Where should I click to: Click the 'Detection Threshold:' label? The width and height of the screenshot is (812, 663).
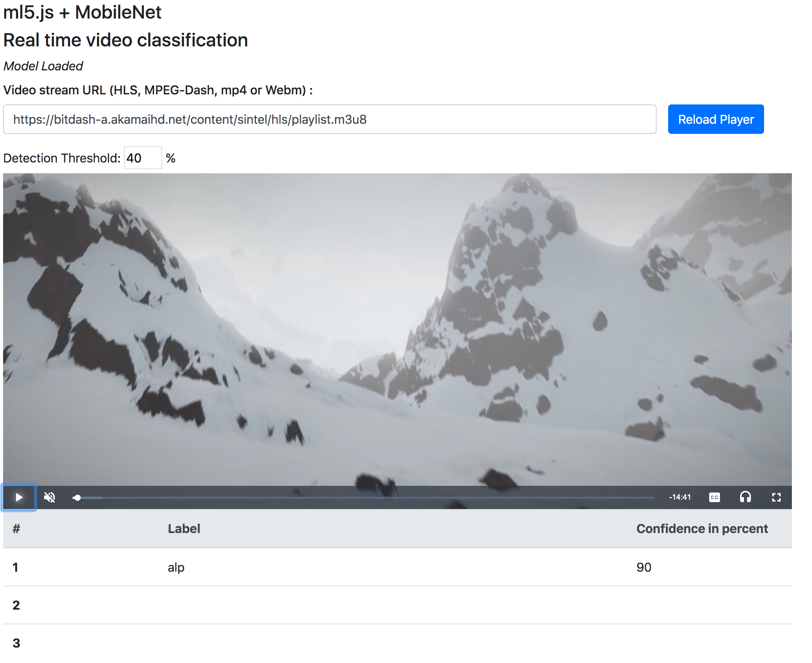coord(62,158)
